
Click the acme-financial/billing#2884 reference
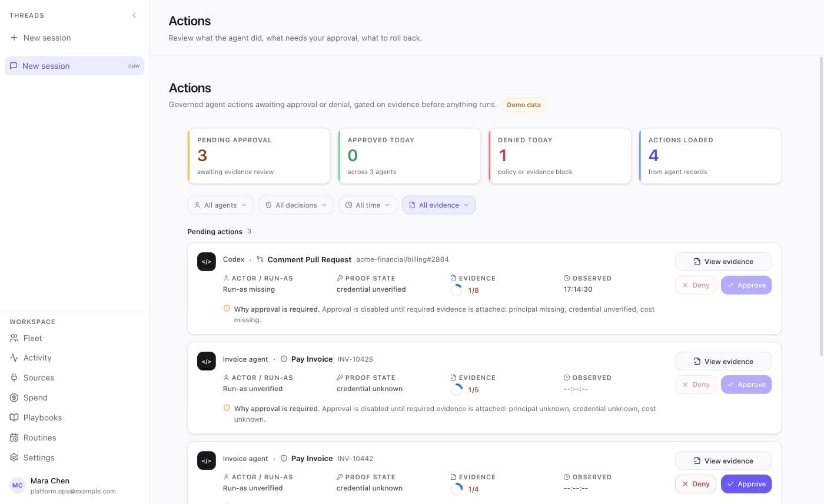403,259
